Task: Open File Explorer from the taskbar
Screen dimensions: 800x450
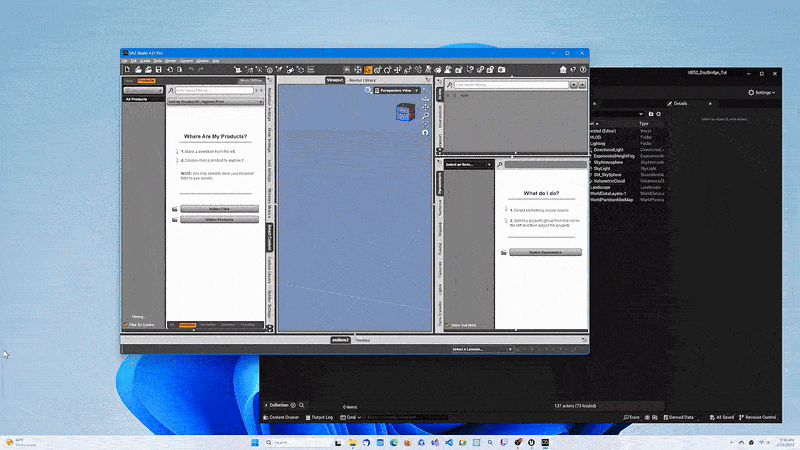Action: (x=353, y=442)
